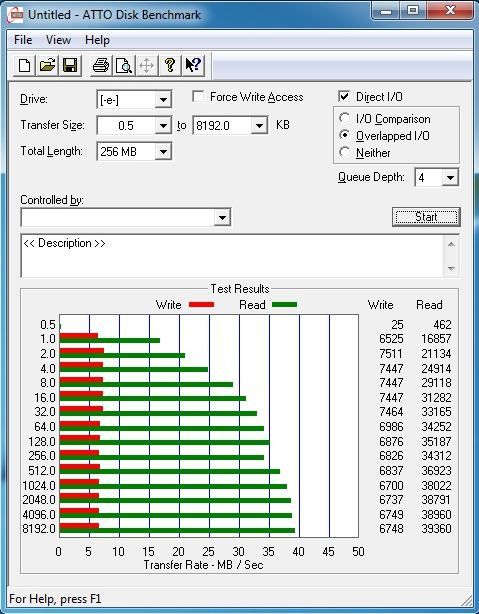Image resolution: width=479 pixels, height=614 pixels.
Task: Click the question mark About icon
Action: coord(170,65)
